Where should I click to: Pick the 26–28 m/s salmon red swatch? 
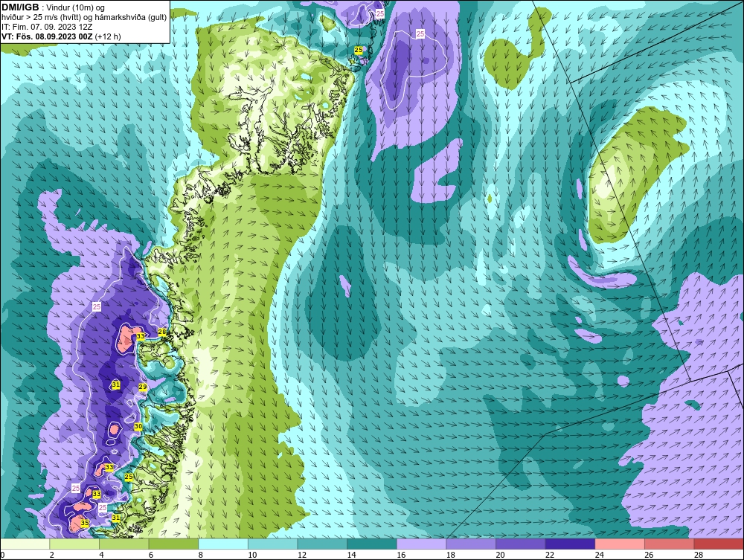tap(669, 544)
